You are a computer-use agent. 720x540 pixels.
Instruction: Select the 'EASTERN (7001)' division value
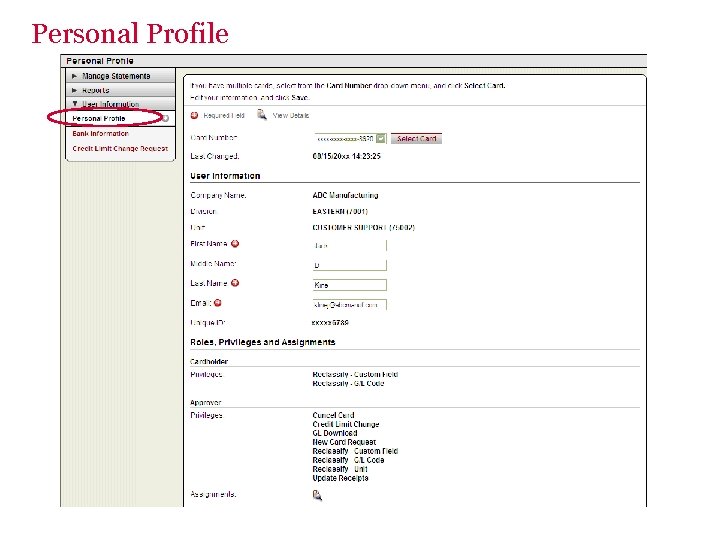(340, 211)
